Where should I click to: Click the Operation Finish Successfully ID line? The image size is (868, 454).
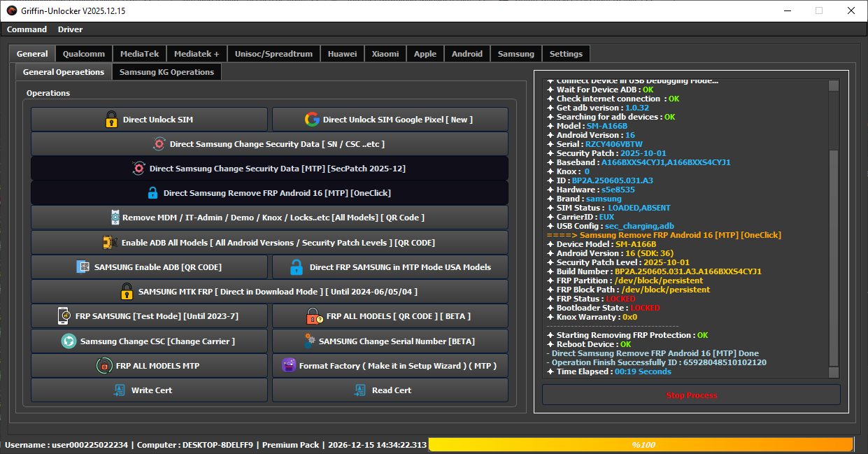(x=656, y=362)
